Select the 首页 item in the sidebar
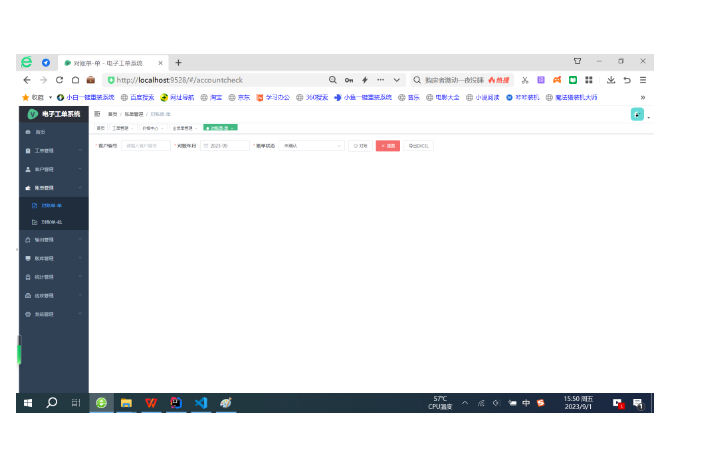Screen dimensions: 722x450 tap(41, 132)
